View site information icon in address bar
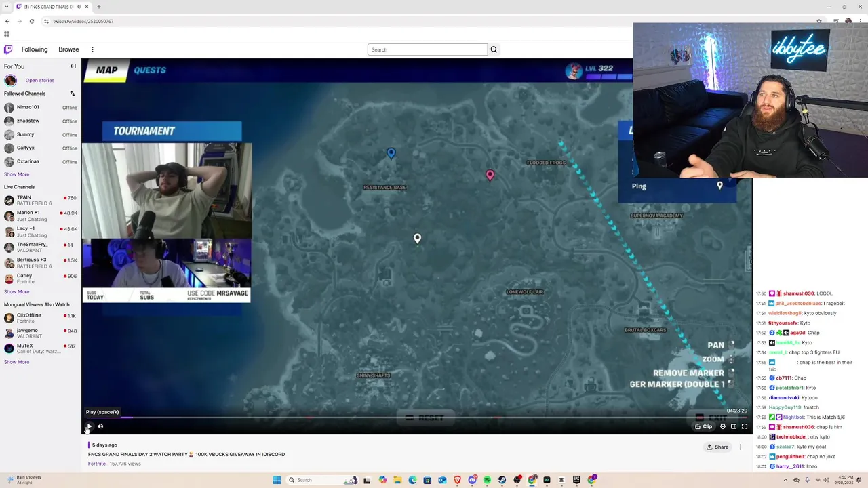This screenshot has width=868, height=488. [46, 21]
